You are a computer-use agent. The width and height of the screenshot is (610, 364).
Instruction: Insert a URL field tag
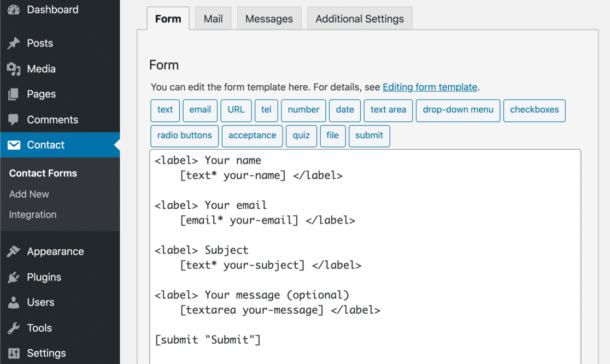(236, 110)
